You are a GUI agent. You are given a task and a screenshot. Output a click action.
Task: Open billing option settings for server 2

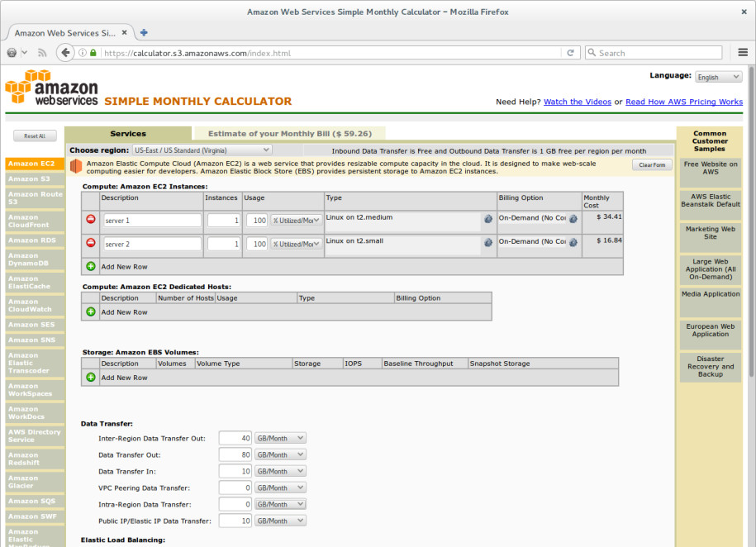(573, 243)
